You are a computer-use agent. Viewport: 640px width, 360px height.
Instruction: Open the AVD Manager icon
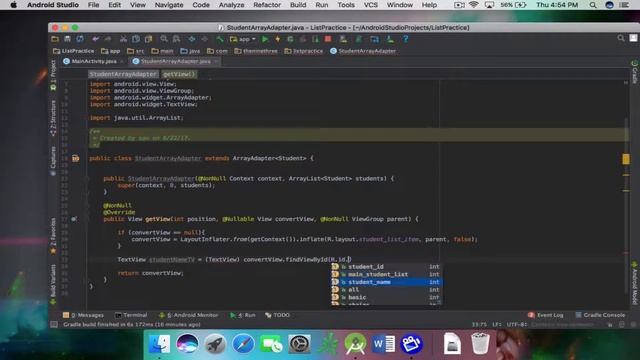pyautogui.click(x=343, y=39)
